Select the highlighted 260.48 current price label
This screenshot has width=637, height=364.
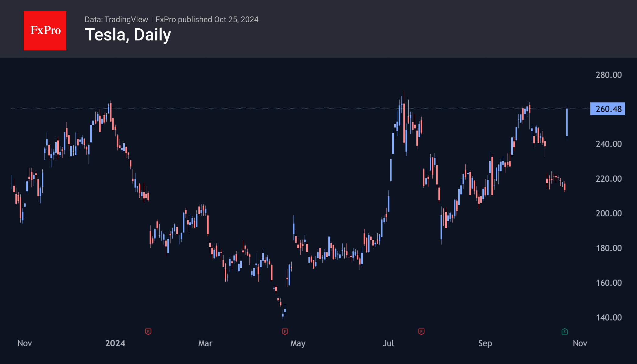[x=607, y=109]
